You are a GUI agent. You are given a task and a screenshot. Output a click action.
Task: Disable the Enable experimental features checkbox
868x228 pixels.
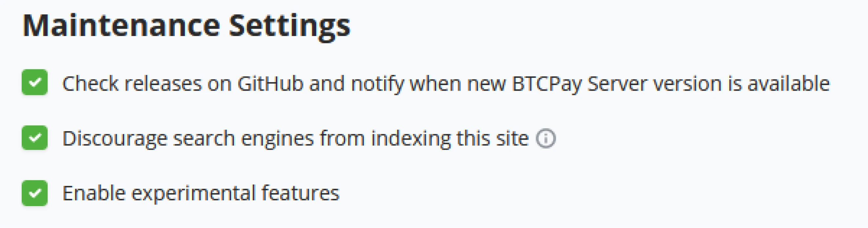coord(35,193)
